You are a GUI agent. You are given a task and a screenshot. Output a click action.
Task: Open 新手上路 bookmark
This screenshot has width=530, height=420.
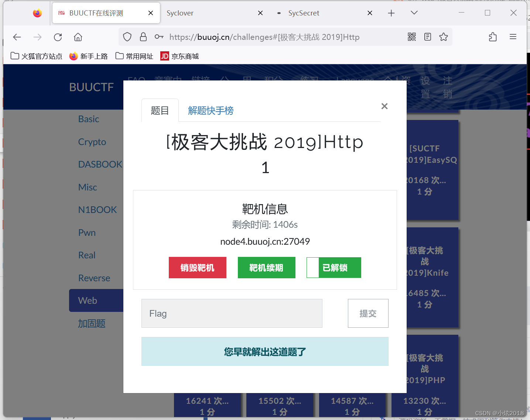89,56
